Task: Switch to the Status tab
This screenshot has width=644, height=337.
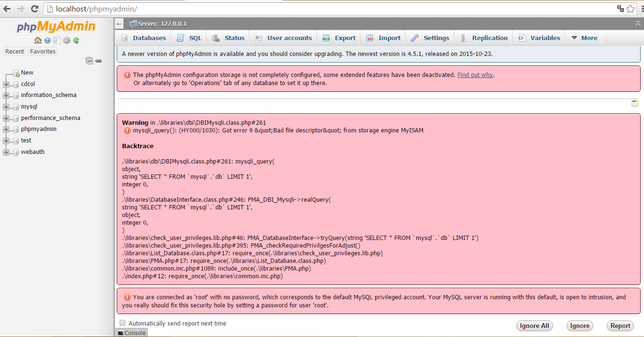Action: (228, 38)
